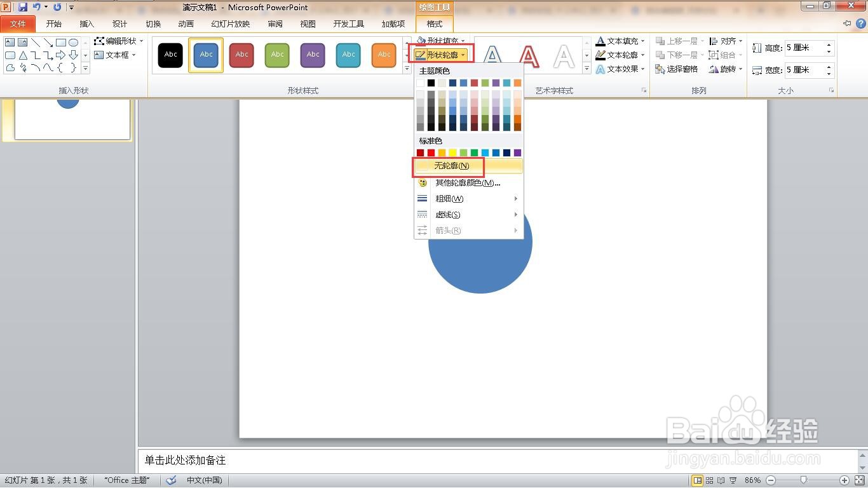Image resolution: width=868 pixels, height=488 pixels.
Task: Pick the yellow standard color swatch
Action: click(452, 152)
